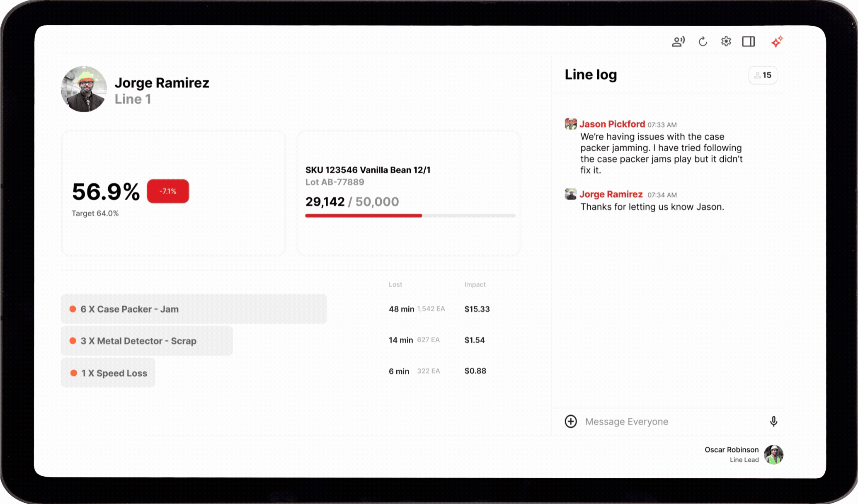This screenshot has height=504, width=858.
Task: Click Oscar Robinson's avatar at bottom
Action: 773,455
